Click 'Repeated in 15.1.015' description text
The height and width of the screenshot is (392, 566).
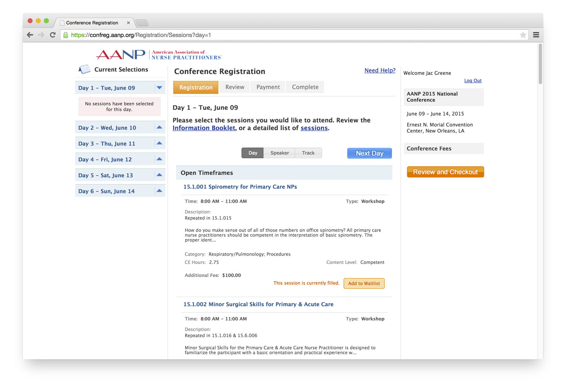(x=208, y=218)
